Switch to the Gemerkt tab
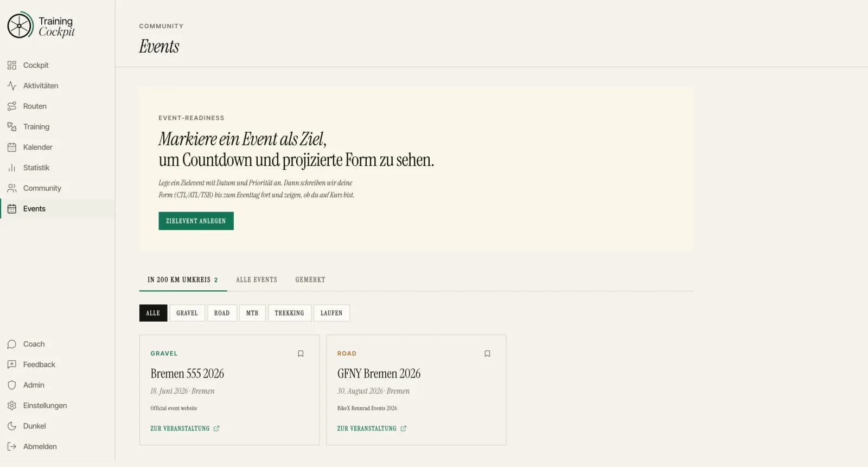The width and height of the screenshot is (868, 467). 310,280
